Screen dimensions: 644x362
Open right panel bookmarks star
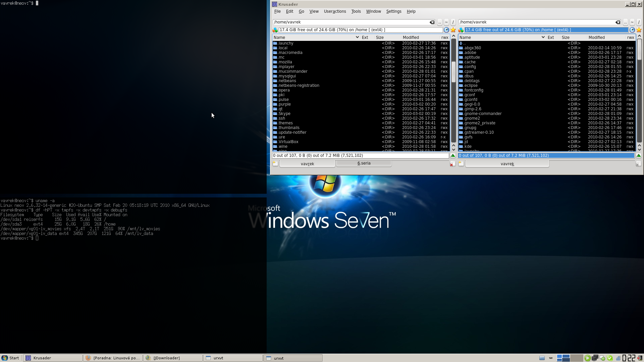pos(639,30)
